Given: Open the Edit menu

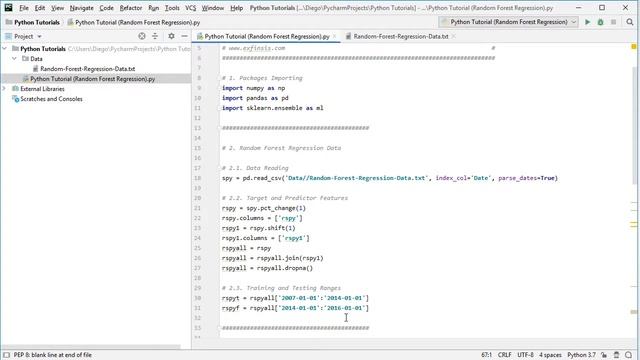Looking at the screenshot, I should click(40, 8).
